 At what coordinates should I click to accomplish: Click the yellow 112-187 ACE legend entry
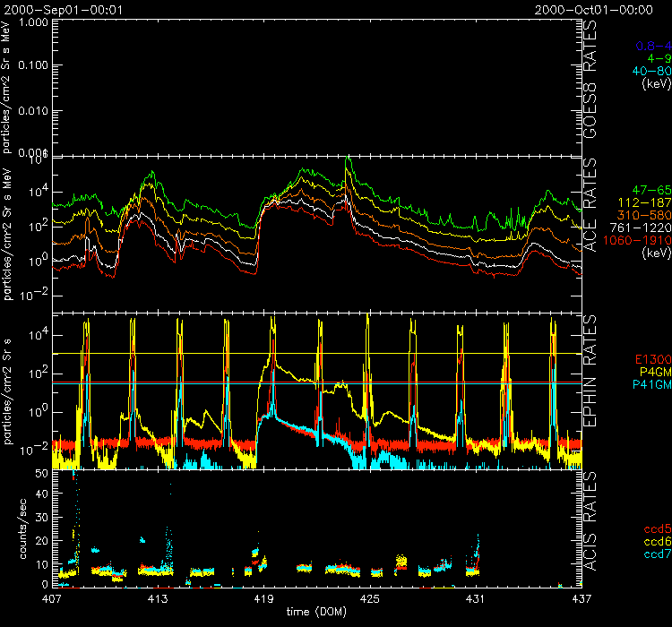638,203
